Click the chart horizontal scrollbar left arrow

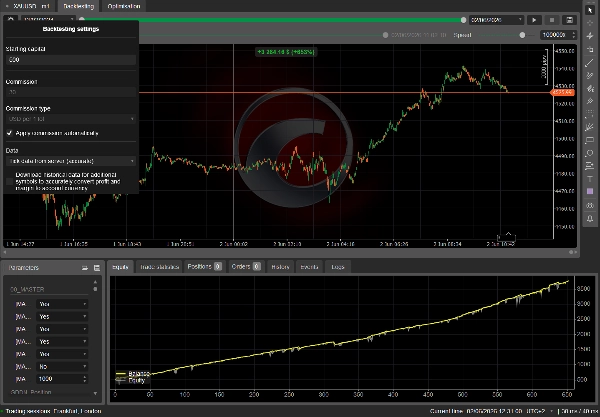pyautogui.click(x=5, y=252)
